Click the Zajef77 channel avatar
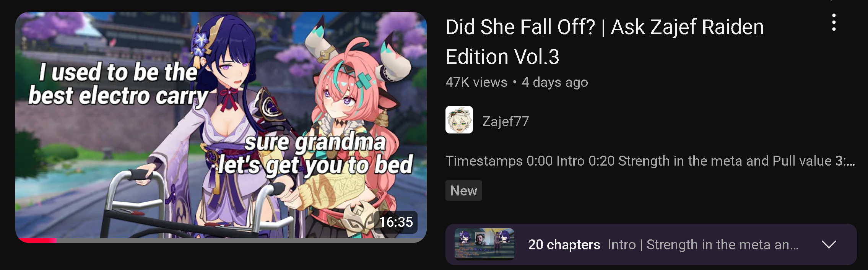Screen dimensions: 868x270 coord(459,120)
